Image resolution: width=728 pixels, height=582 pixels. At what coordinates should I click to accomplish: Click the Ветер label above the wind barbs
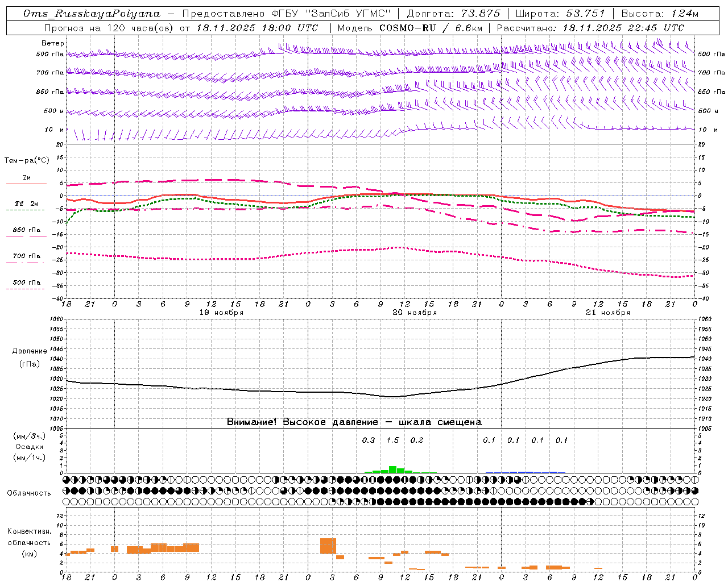(x=53, y=43)
